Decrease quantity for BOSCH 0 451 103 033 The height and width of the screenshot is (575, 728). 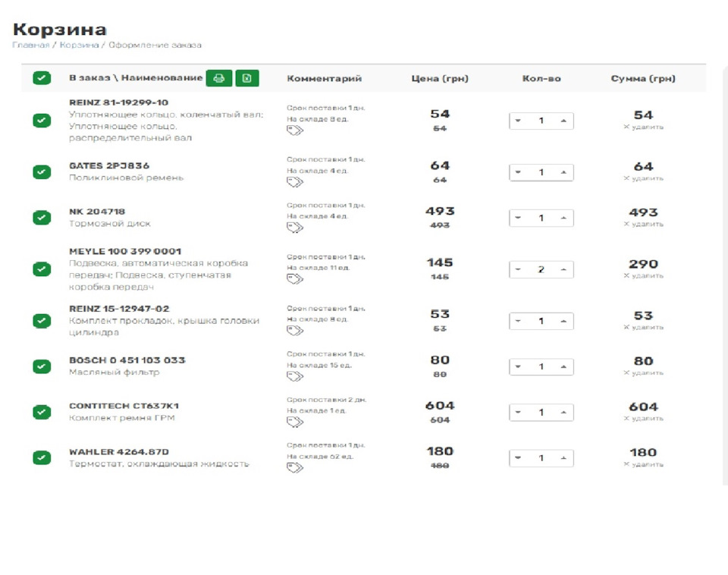518,366
